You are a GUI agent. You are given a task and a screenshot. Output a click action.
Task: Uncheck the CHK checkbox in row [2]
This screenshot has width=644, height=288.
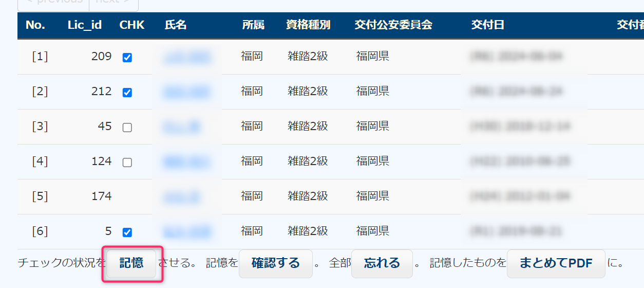pos(127,93)
